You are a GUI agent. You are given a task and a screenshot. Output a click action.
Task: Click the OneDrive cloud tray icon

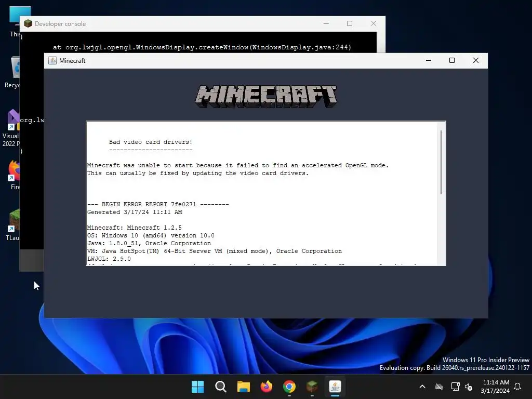click(x=439, y=387)
